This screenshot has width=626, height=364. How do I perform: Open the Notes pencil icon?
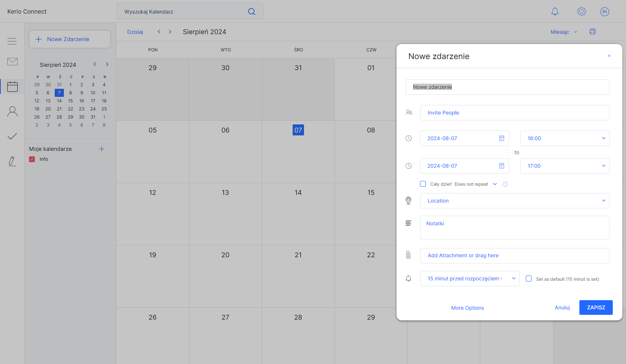[12, 161]
